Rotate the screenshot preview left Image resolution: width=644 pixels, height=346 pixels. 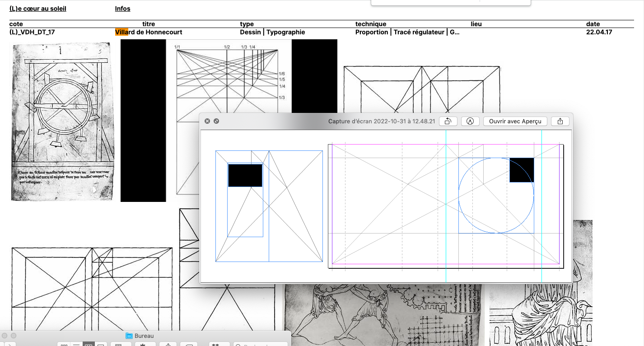tap(448, 122)
